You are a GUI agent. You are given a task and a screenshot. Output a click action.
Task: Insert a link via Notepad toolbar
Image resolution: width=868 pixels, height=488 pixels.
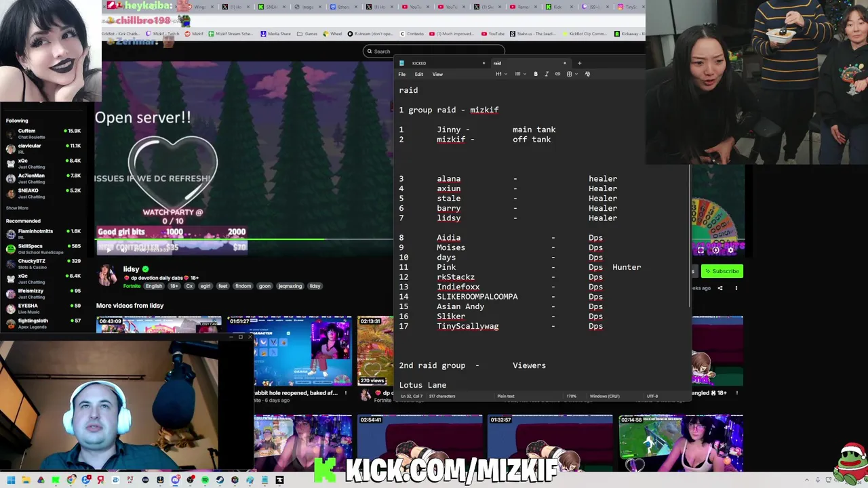557,74
